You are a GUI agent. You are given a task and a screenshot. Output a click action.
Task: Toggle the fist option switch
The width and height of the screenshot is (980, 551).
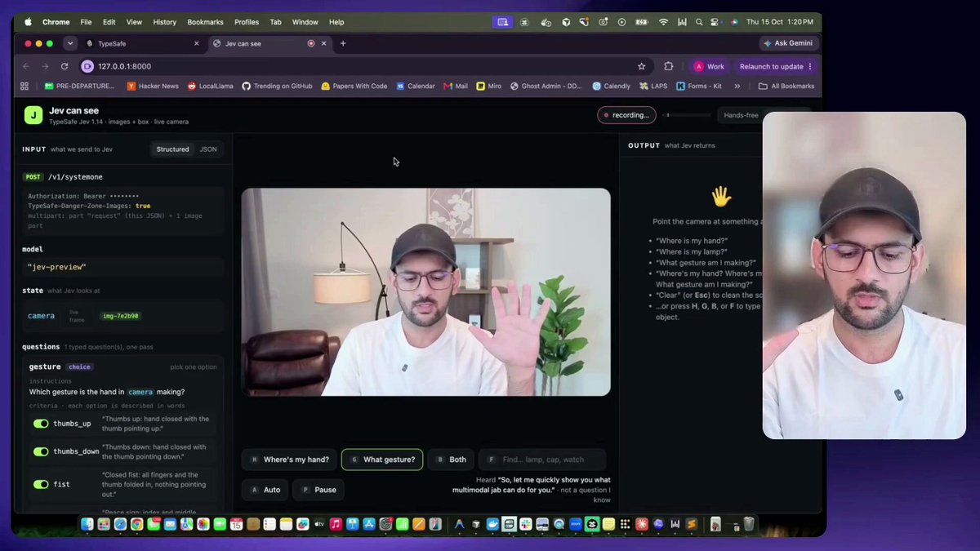[41, 484]
